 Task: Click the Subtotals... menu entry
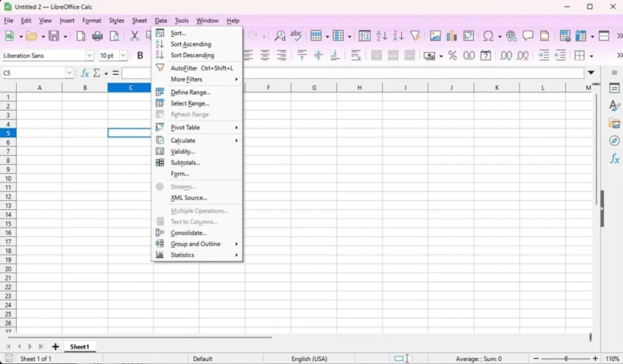[x=185, y=163]
